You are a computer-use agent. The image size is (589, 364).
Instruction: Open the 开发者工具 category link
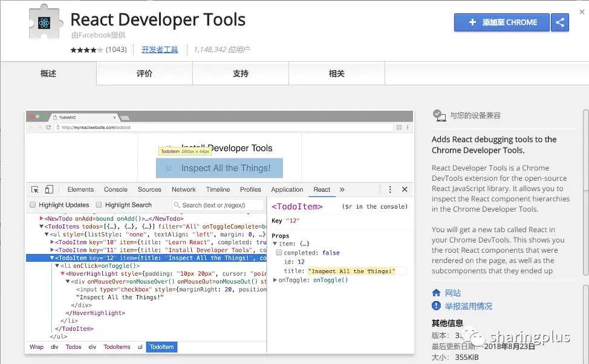coord(160,50)
